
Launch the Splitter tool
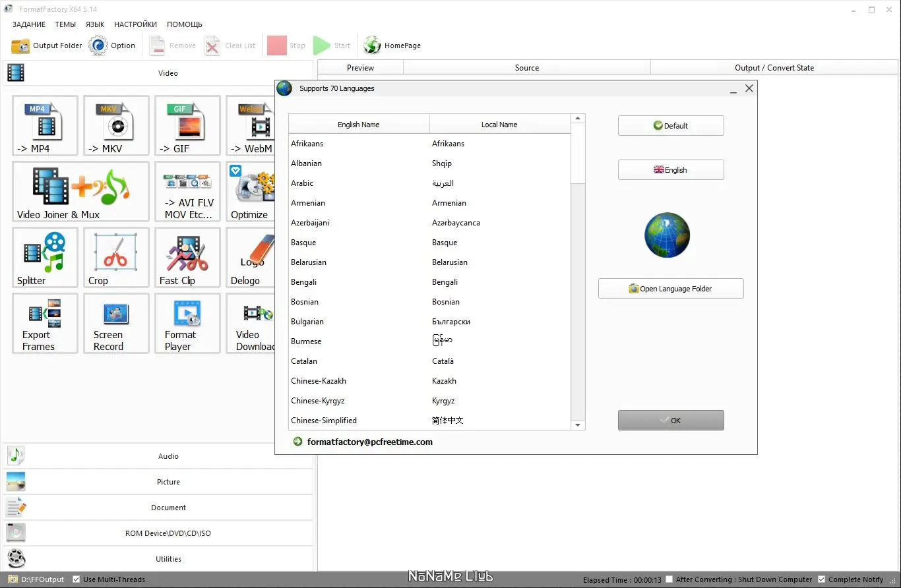[45, 257]
